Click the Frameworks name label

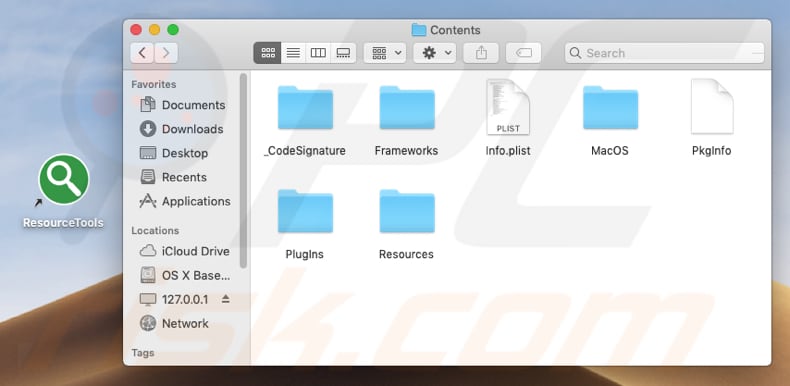click(407, 151)
